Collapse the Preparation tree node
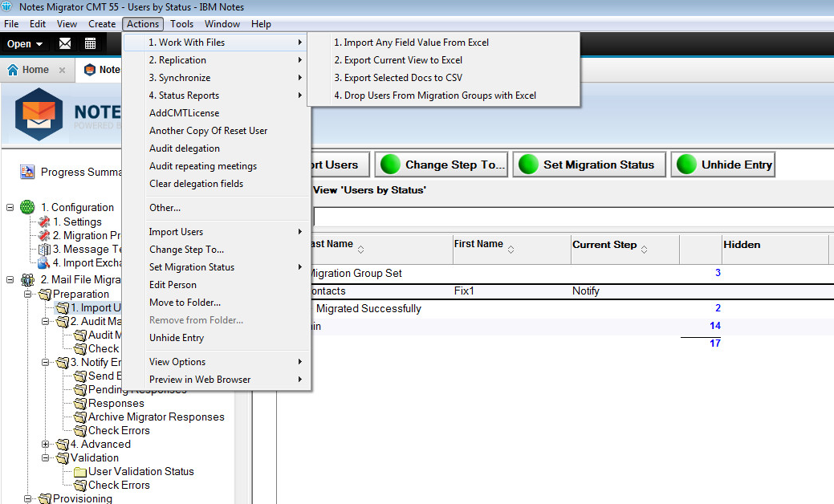This screenshot has height=504, width=834. click(x=27, y=294)
